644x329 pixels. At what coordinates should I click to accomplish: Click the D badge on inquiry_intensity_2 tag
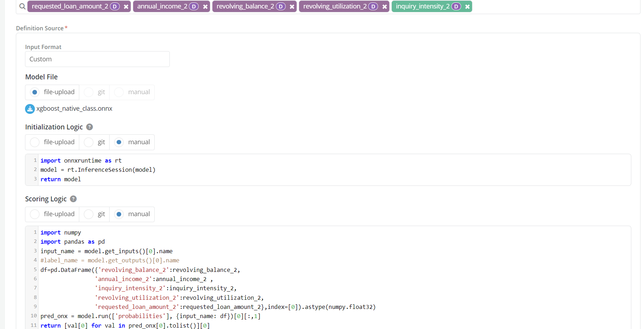point(456,7)
